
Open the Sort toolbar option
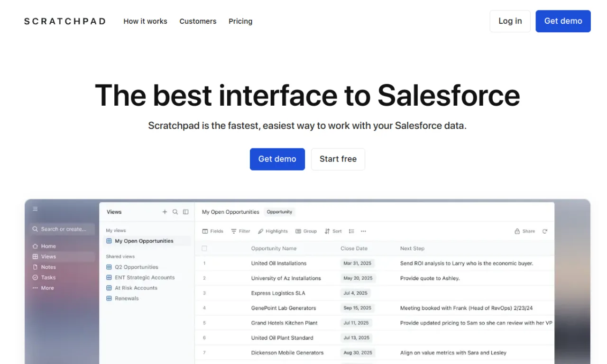[333, 231]
